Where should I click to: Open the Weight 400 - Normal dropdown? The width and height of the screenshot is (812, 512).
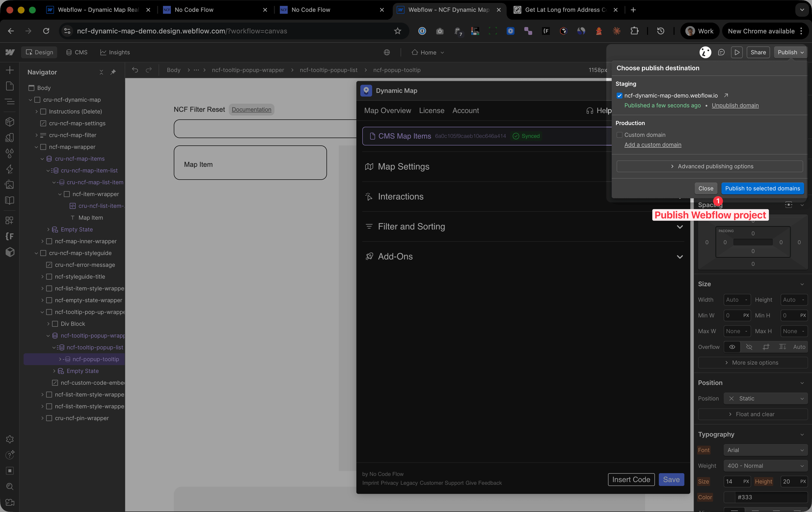point(765,466)
